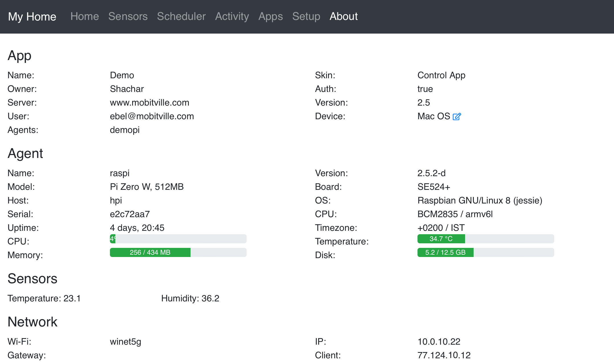Go to the Sensors page
This screenshot has height=364, width=614.
128,17
